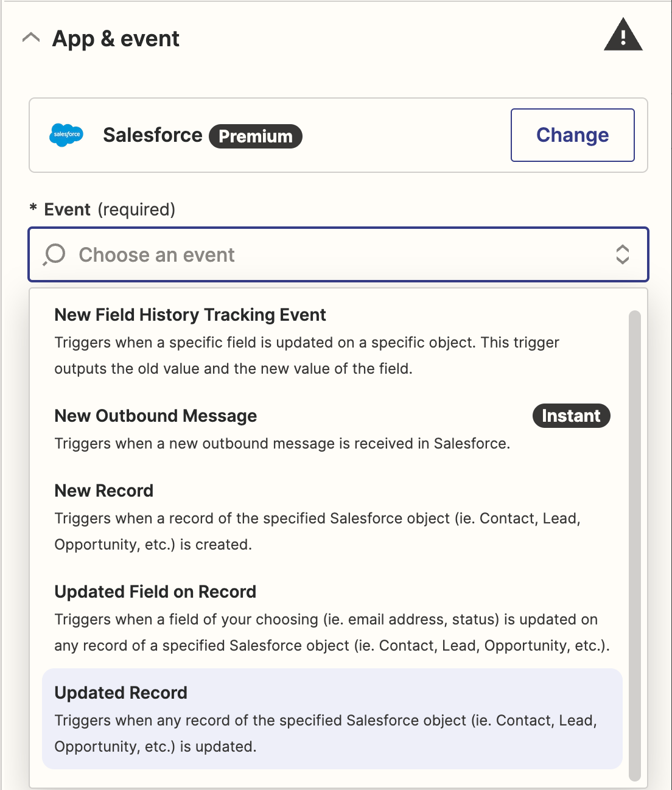The image size is (672, 790).
Task: Click the search magnifier in Event field
Action: 54,254
